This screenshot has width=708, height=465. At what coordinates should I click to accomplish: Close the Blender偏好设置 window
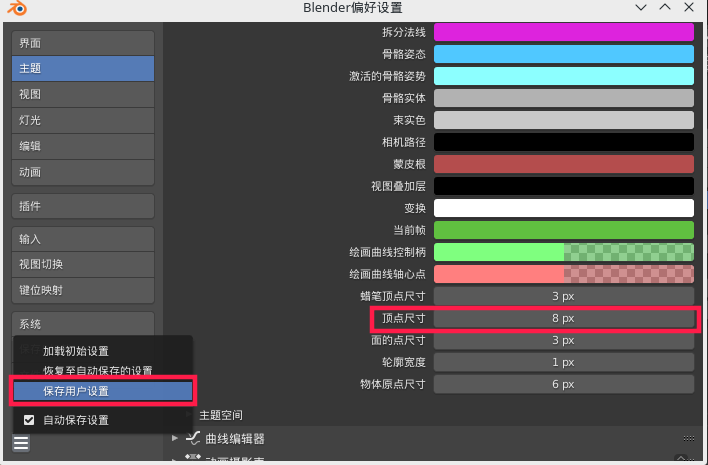coord(689,7)
